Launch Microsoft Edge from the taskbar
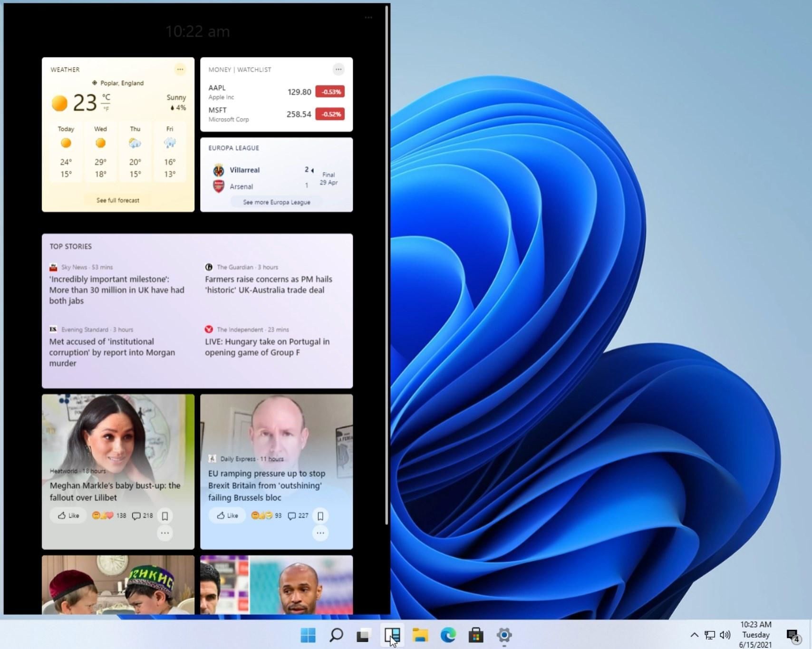This screenshot has height=649, width=812. pyautogui.click(x=447, y=635)
